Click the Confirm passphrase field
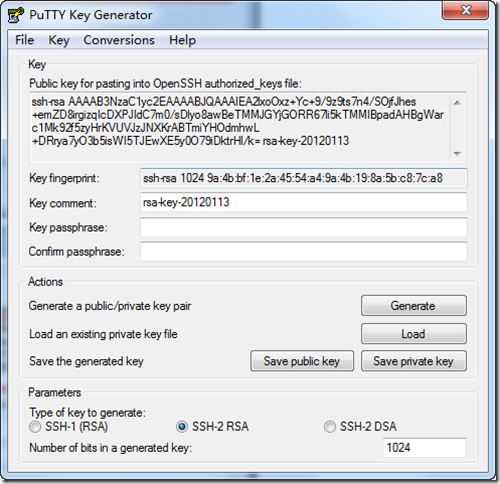Viewport: 500px width, 484px height. click(x=303, y=251)
